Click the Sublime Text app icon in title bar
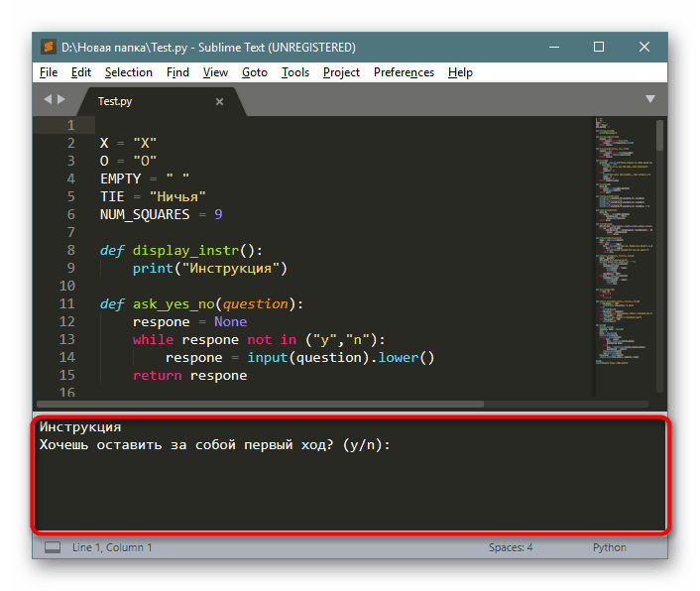The image size is (700, 591). click(x=49, y=47)
